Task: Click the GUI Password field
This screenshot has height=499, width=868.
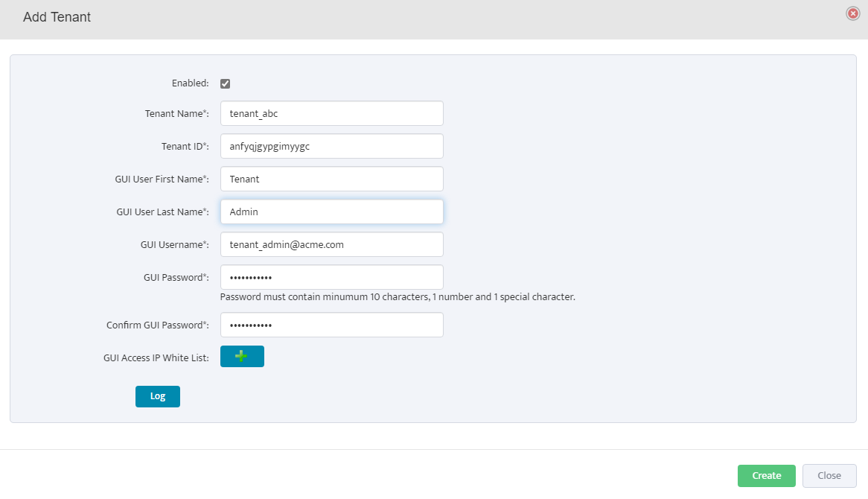Action: [331, 277]
